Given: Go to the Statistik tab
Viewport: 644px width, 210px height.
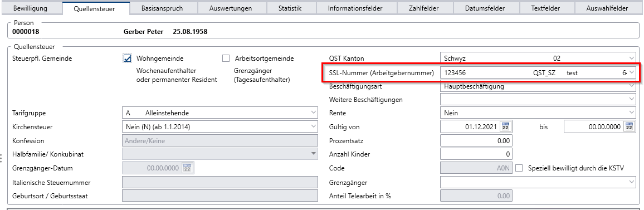Looking at the screenshot, I should 290,8.
